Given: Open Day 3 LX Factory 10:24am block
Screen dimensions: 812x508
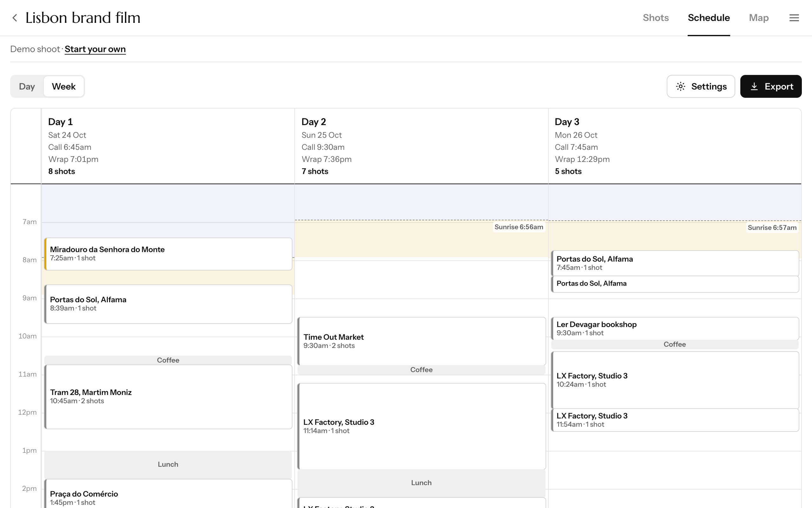Looking at the screenshot, I should coord(675,380).
